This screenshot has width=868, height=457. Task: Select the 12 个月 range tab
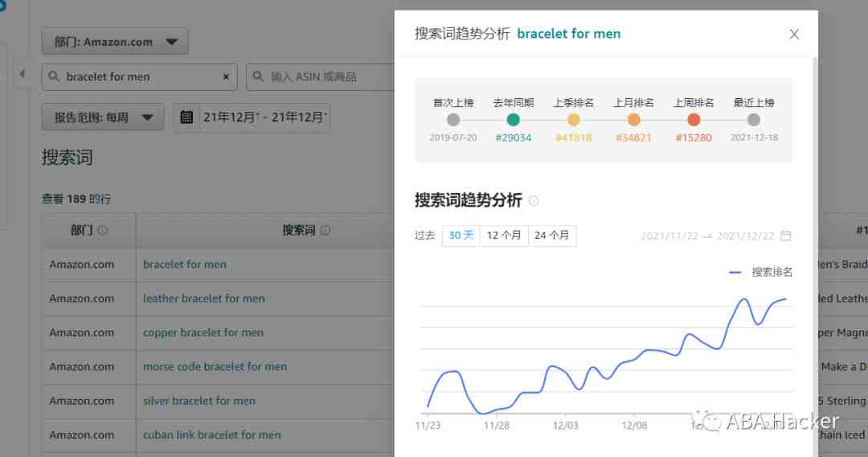click(x=504, y=236)
